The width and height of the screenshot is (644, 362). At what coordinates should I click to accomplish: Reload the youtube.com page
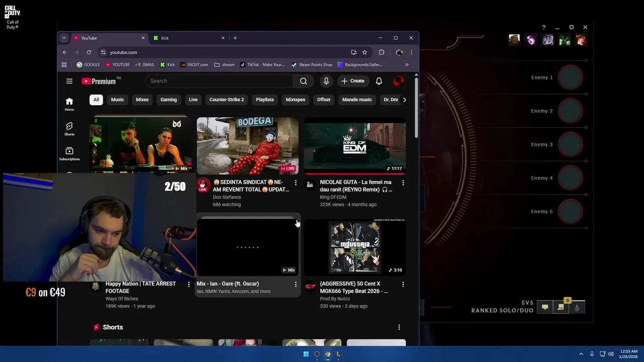[x=89, y=52]
